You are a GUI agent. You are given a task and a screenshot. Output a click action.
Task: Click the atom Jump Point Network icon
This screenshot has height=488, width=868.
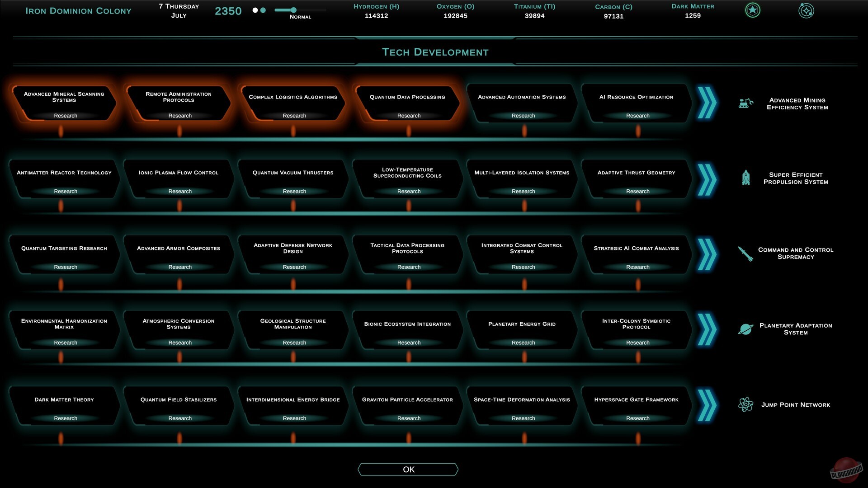(x=745, y=404)
